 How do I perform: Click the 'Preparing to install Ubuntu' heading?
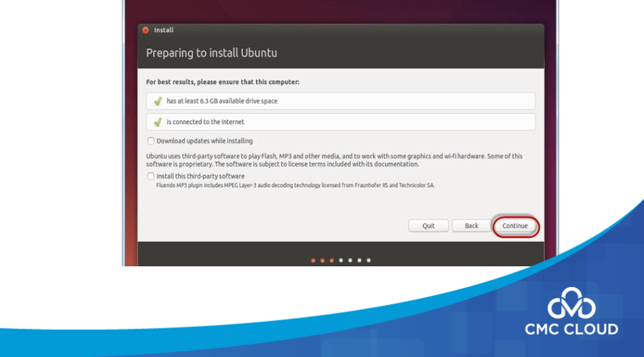[x=212, y=53]
